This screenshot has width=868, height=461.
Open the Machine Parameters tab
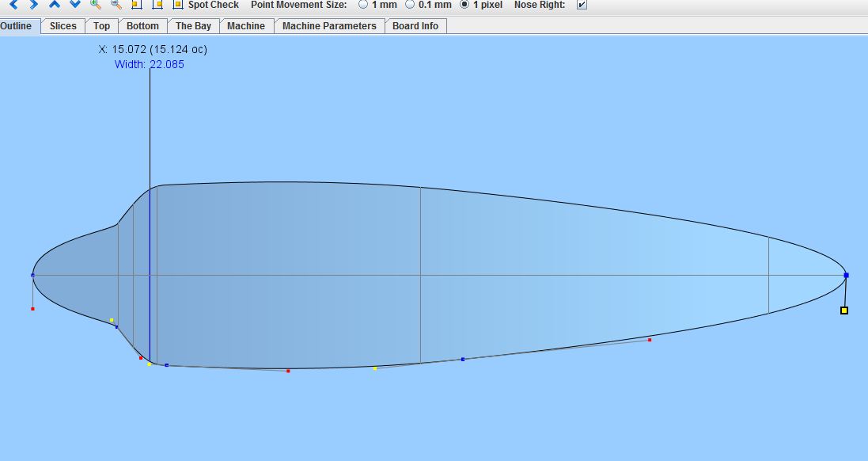pos(329,26)
